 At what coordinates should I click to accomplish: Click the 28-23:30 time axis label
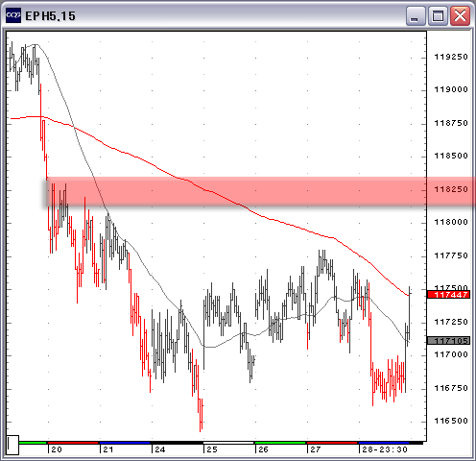click(385, 449)
